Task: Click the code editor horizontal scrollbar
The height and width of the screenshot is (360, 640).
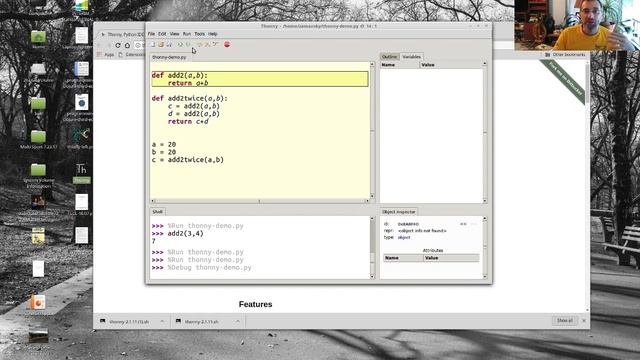Action: [x=260, y=201]
